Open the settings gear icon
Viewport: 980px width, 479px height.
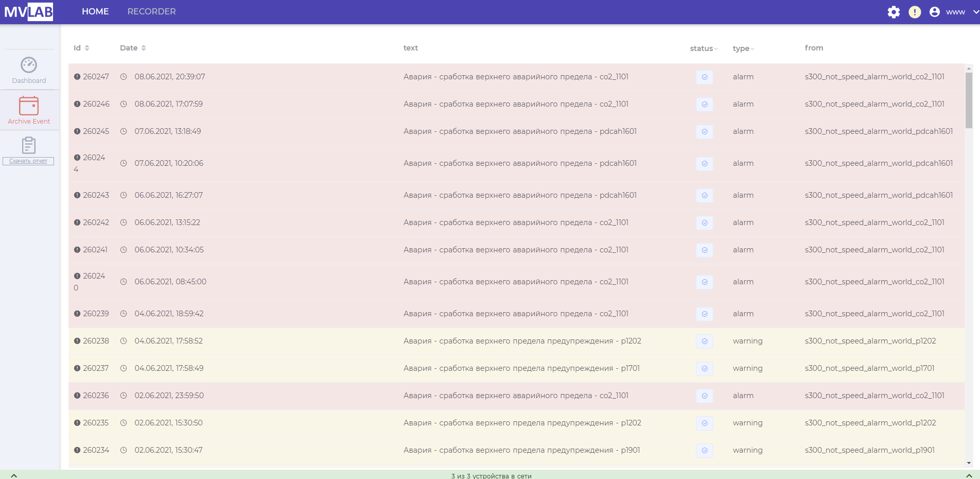click(x=894, y=12)
